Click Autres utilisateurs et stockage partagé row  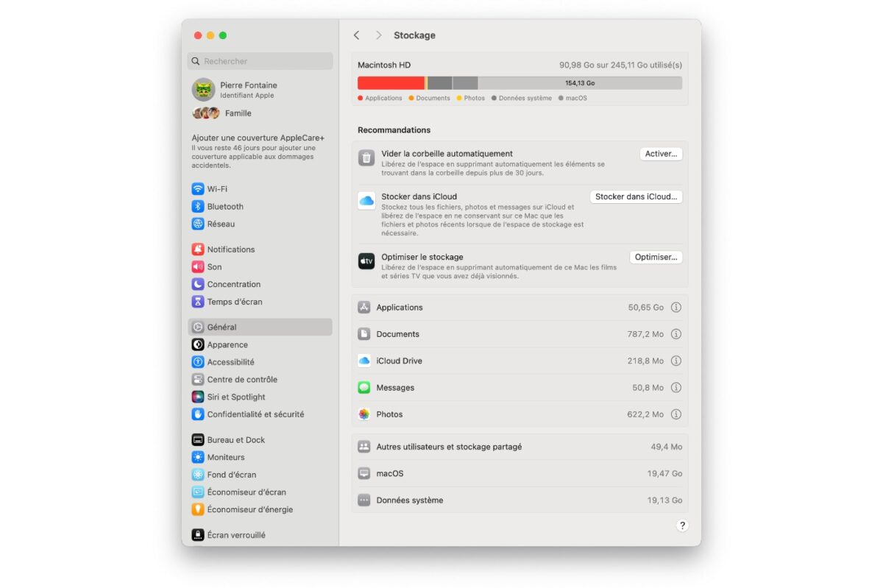(x=520, y=447)
